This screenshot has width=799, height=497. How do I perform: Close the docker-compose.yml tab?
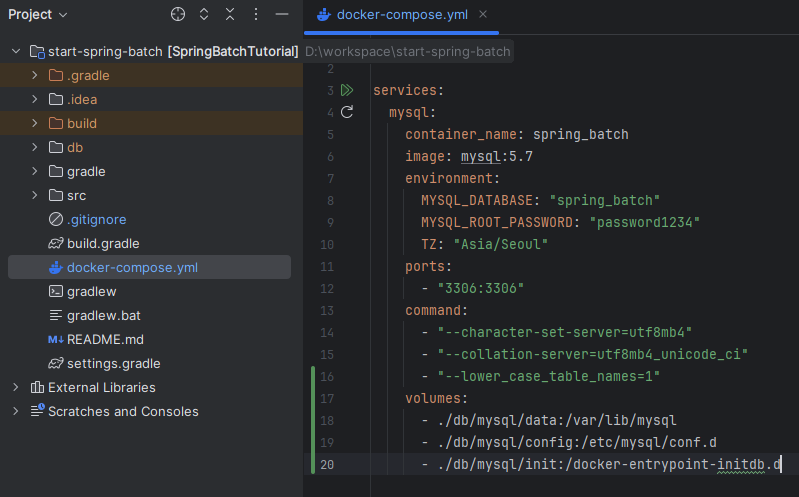pos(483,14)
